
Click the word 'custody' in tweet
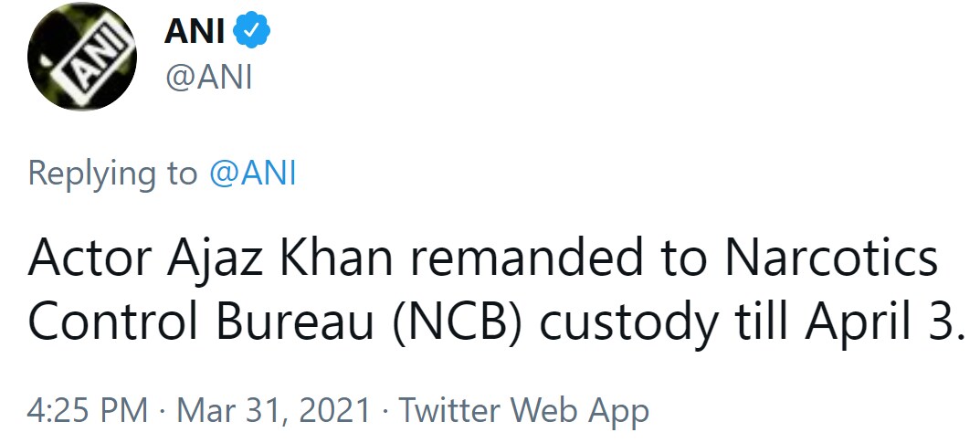[628, 325]
